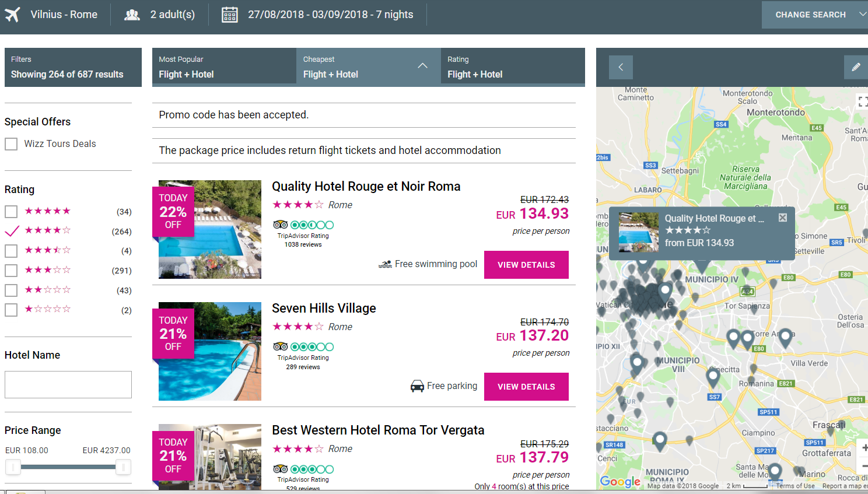Tick the two-star rating filter
The width and height of the screenshot is (868, 494).
[11, 290]
